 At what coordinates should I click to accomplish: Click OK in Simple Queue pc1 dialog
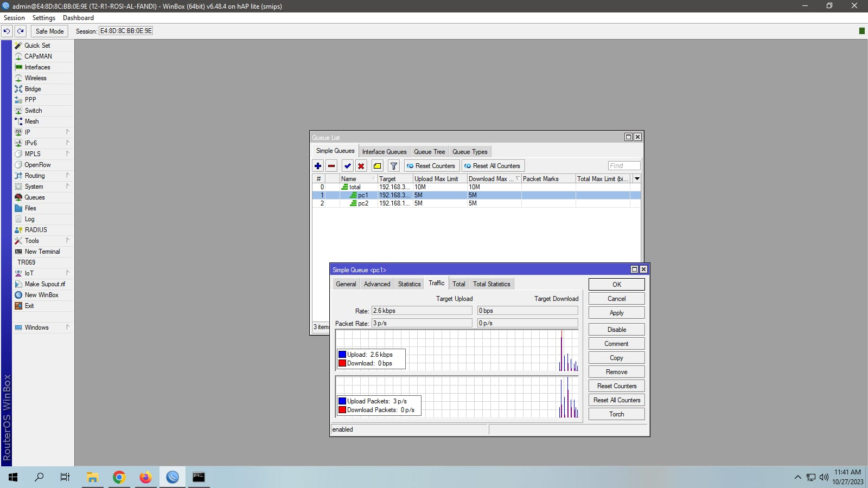pos(617,285)
